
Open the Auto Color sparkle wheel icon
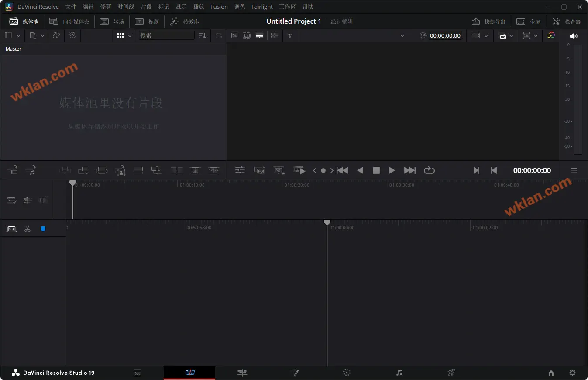[551, 35]
